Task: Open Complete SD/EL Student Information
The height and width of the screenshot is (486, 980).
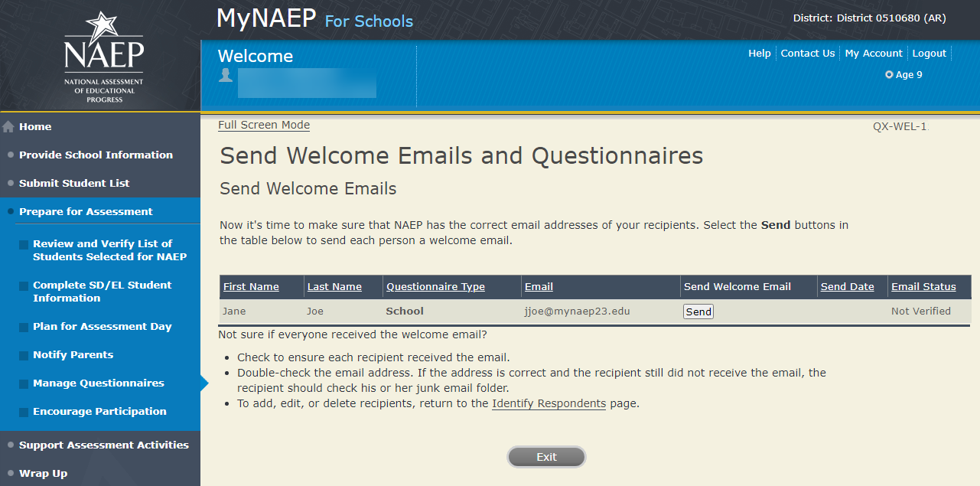Action: pos(102,292)
